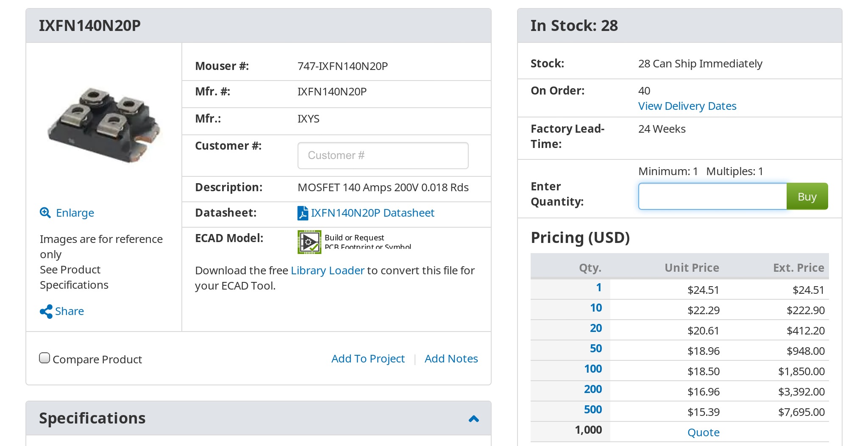Click the description MOSFET 140 Amps 200V

click(x=383, y=187)
